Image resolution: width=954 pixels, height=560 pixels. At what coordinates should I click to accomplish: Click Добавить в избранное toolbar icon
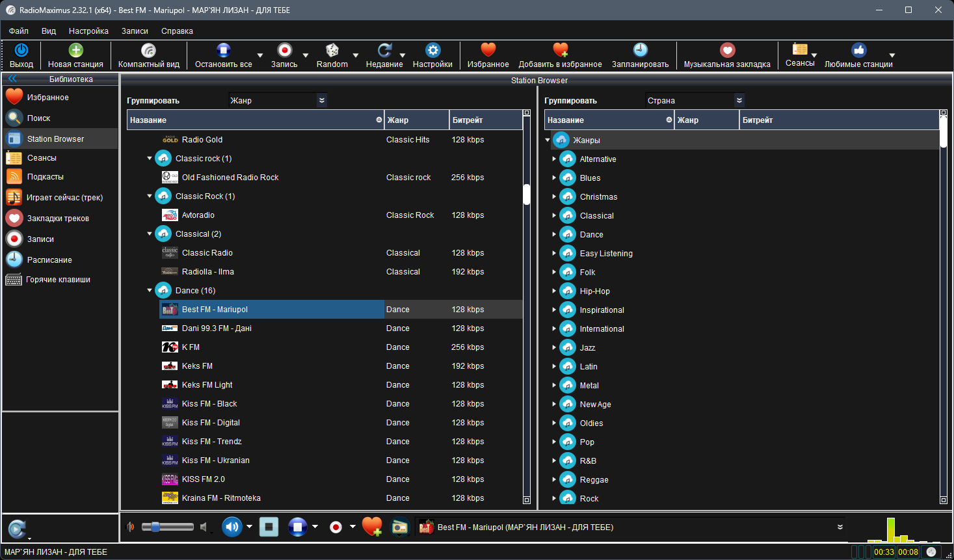(560, 50)
